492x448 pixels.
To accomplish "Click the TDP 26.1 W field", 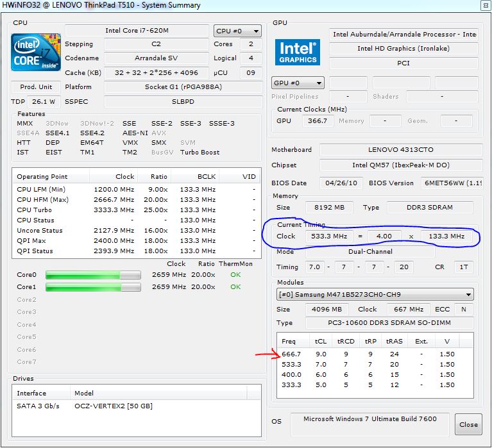I will pyautogui.click(x=44, y=101).
